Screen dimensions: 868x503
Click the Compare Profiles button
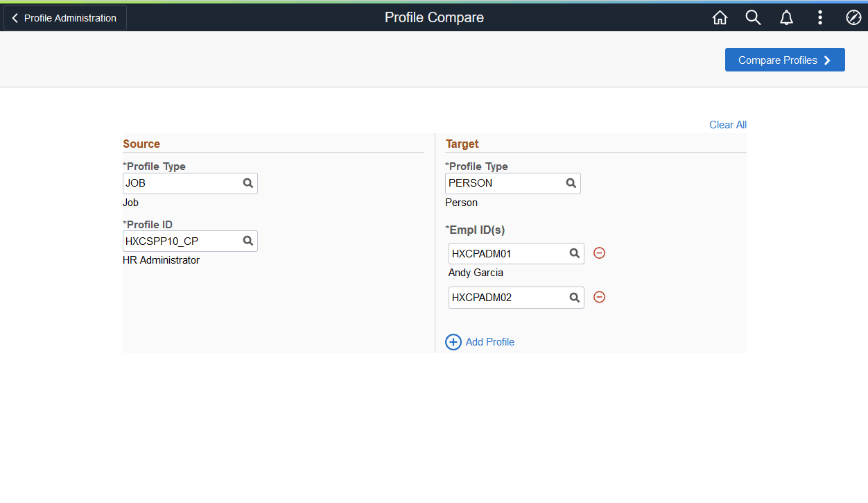pos(785,60)
